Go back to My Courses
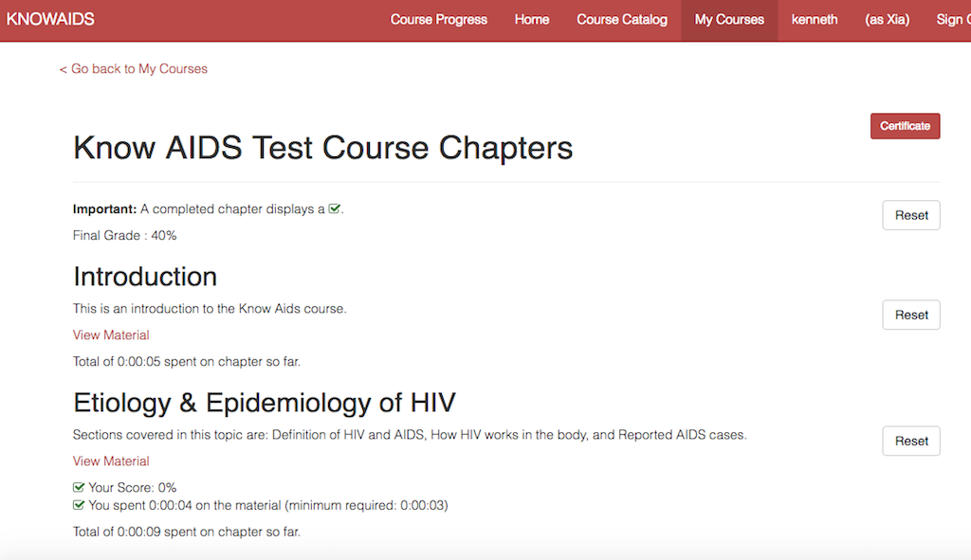 pos(133,68)
